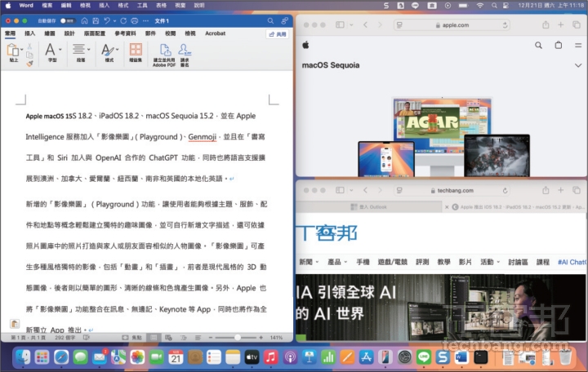Switch to the 版面配置 (Layout) ribbon tab
This screenshot has height=372, width=588.
click(95, 33)
